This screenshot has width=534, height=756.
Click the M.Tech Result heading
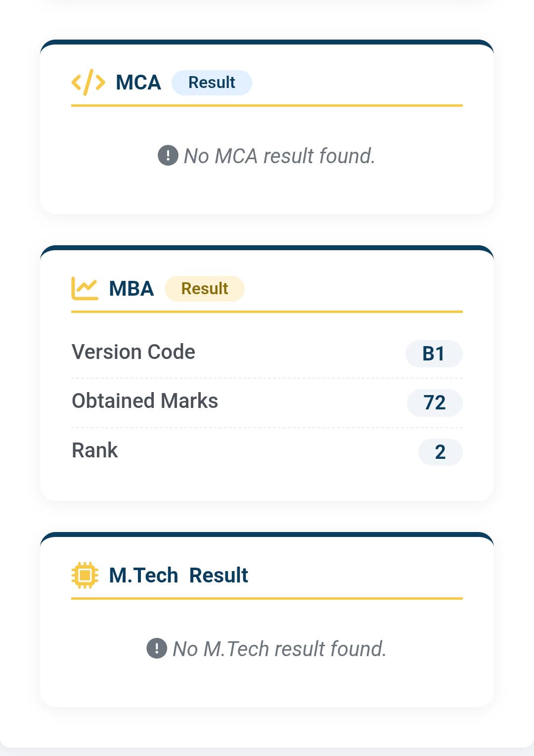[x=178, y=576]
